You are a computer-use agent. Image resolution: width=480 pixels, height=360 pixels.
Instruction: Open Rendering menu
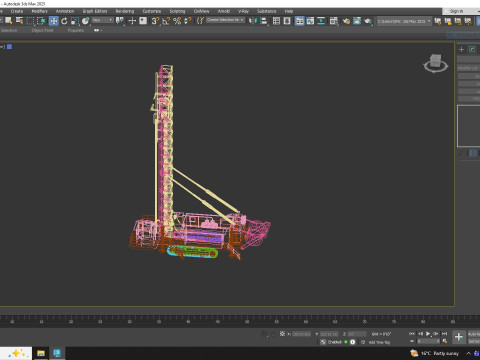pos(125,11)
